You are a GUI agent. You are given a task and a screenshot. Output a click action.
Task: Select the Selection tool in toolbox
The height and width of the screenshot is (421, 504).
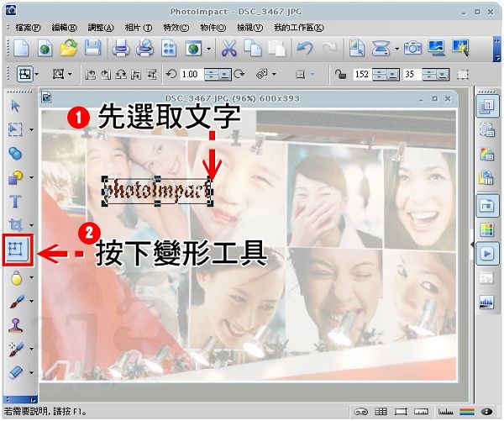[15, 130]
